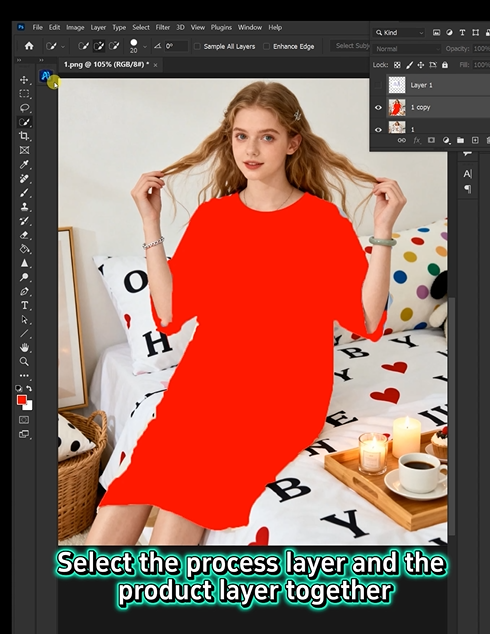Screen dimensions: 490x634
Task: Open the tool preset picker arrow
Action: (x=63, y=46)
